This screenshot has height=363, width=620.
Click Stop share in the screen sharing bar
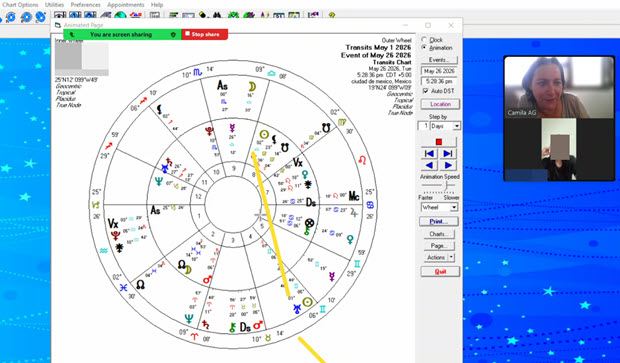click(204, 34)
